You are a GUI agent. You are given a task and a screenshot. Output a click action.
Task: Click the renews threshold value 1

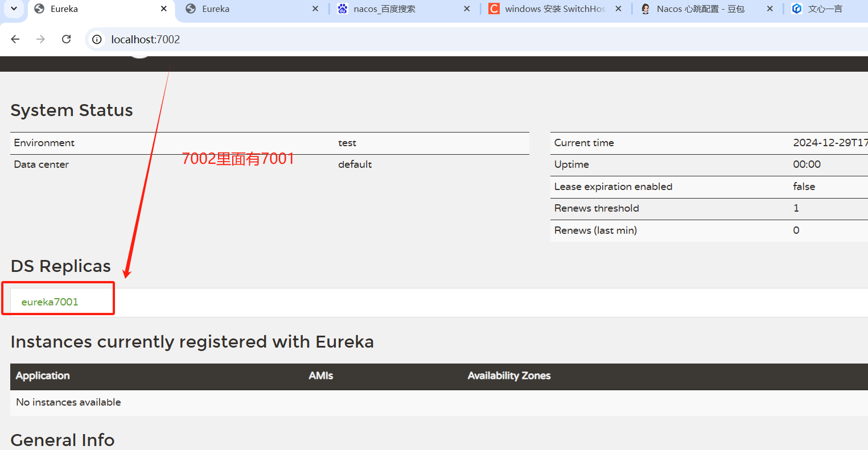tap(796, 208)
